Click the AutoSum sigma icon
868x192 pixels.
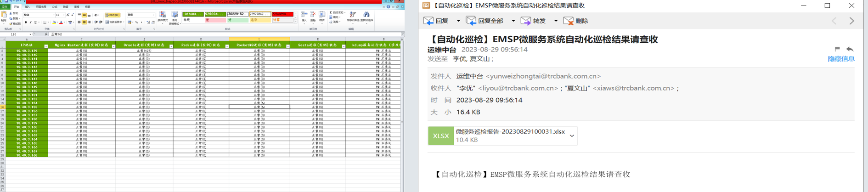point(331,13)
